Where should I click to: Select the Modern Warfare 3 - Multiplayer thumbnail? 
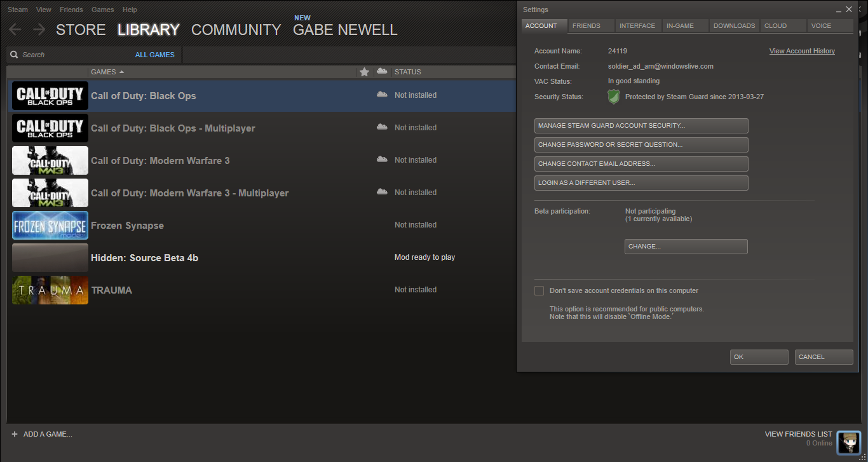tap(50, 193)
